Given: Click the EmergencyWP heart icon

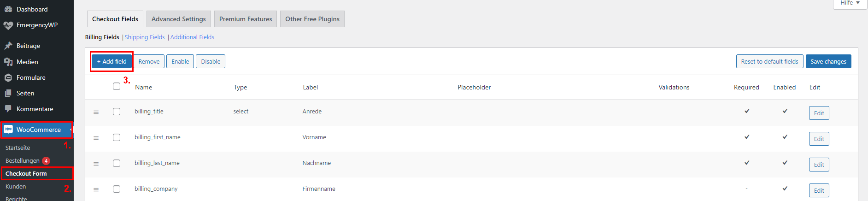Looking at the screenshot, I should [8, 25].
